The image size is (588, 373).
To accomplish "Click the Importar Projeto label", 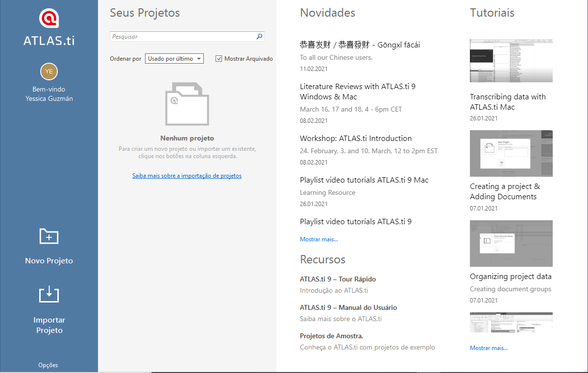I will (49, 325).
